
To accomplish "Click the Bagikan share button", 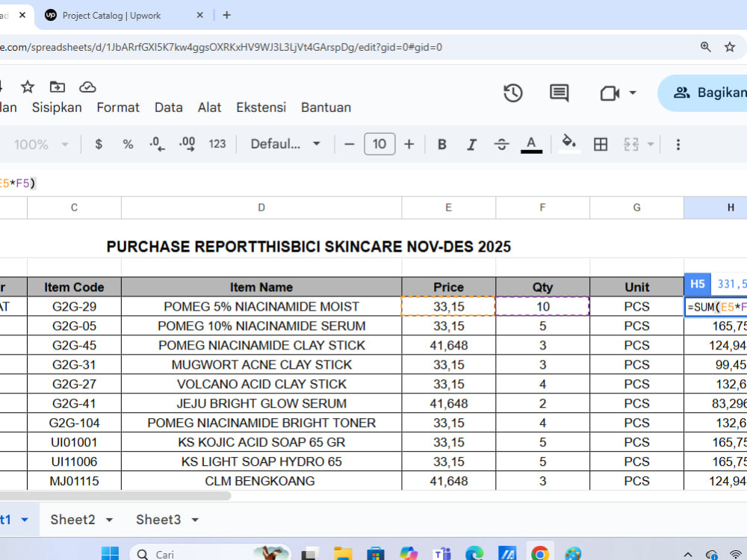I will [x=705, y=93].
